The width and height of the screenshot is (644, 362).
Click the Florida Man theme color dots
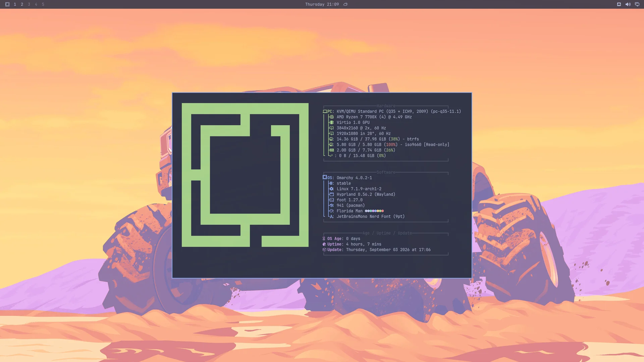pyautogui.click(x=374, y=211)
